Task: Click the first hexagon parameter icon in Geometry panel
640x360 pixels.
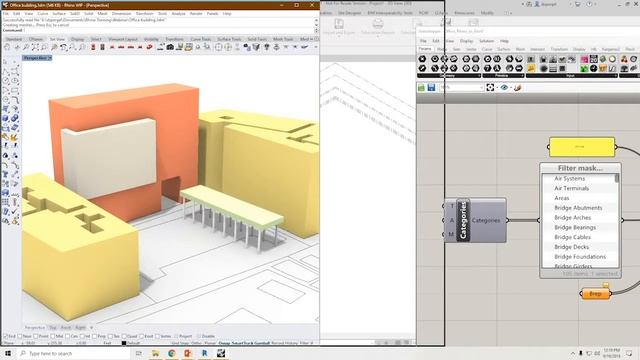Action: pos(422,59)
